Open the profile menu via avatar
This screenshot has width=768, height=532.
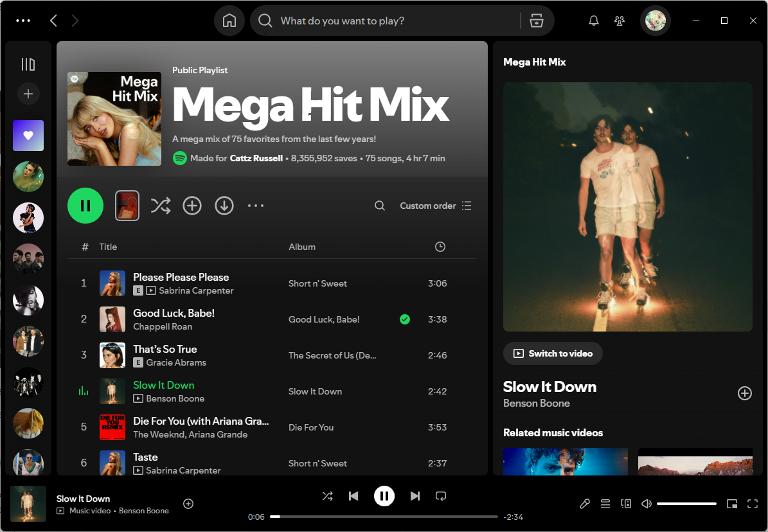[x=655, y=21]
